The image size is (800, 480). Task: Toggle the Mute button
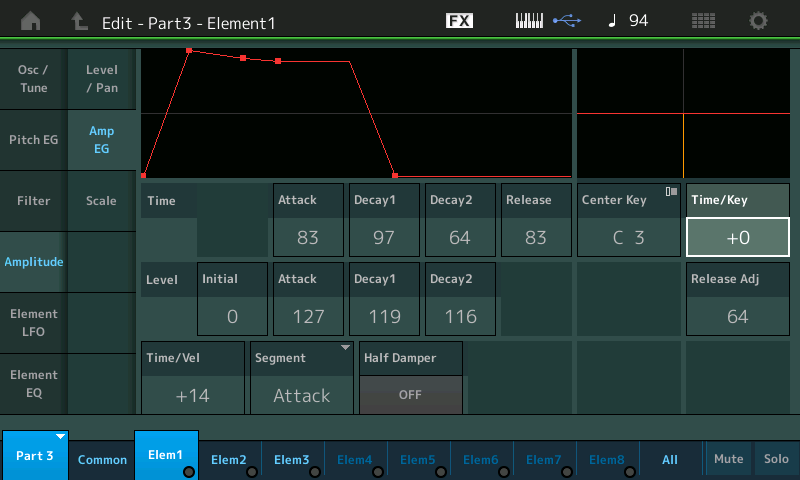pyautogui.click(x=728, y=458)
